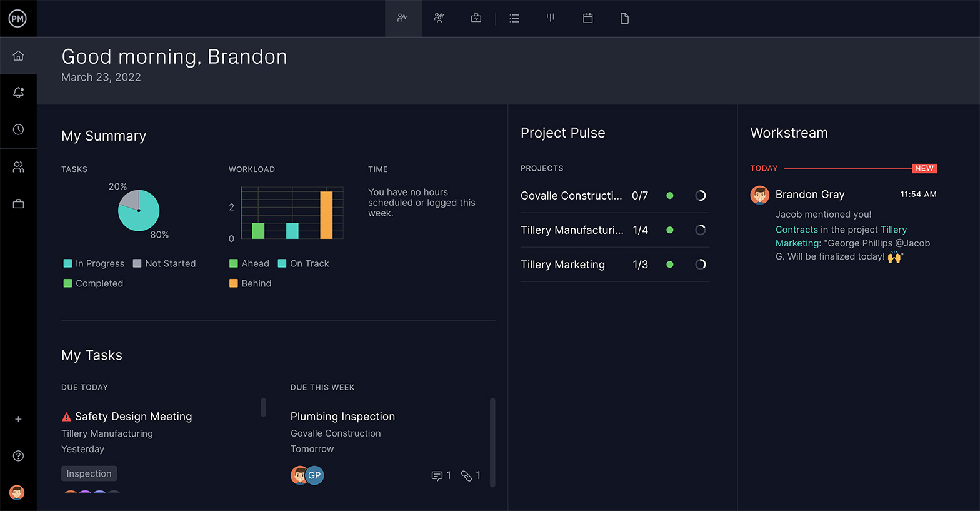This screenshot has height=511, width=980.
Task: Click the clock timesheet icon
Action: coord(18,129)
